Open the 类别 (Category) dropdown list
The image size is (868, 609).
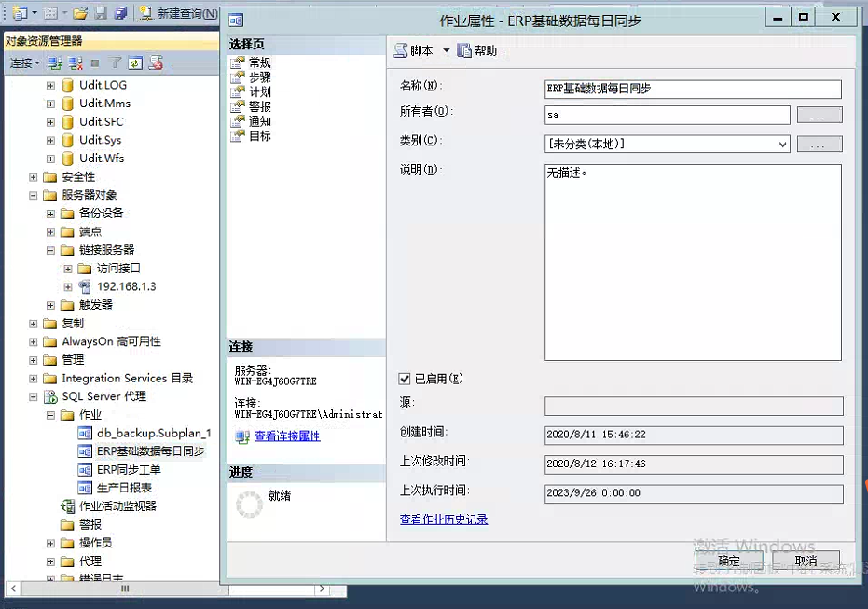(781, 144)
